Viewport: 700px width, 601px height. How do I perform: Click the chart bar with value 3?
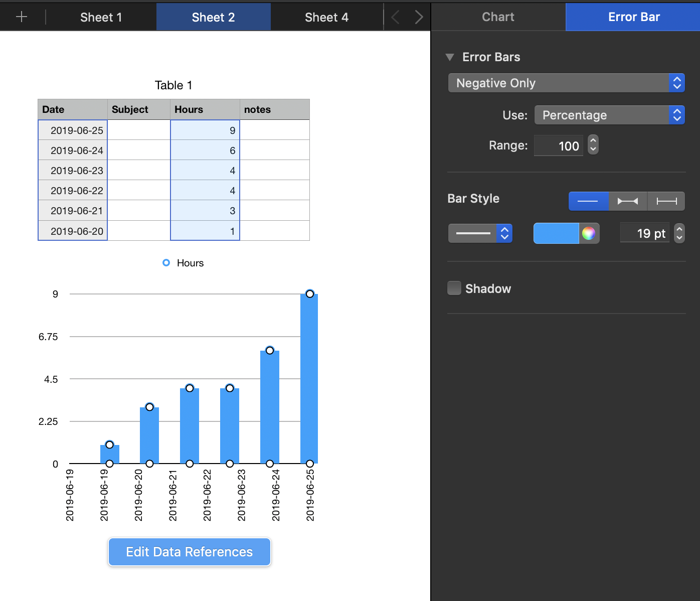click(x=149, y=435)
